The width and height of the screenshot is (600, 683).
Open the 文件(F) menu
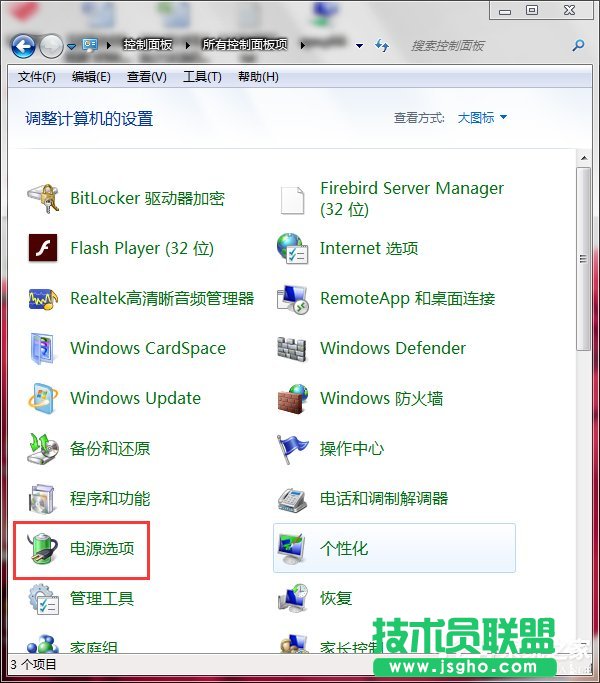pyautogui.click(x=37, y=77)
